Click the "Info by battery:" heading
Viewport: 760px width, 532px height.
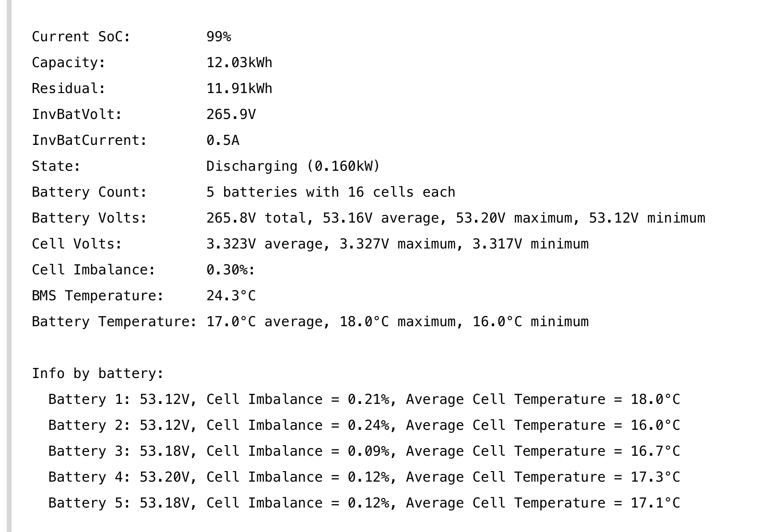(x=98, y=374)
